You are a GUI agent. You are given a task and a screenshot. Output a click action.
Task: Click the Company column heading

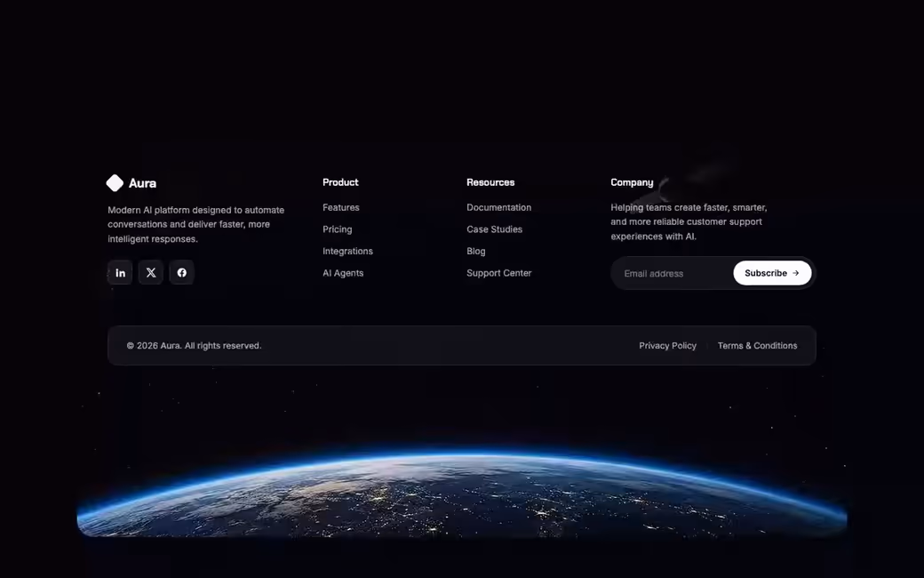tap(632, 182)
